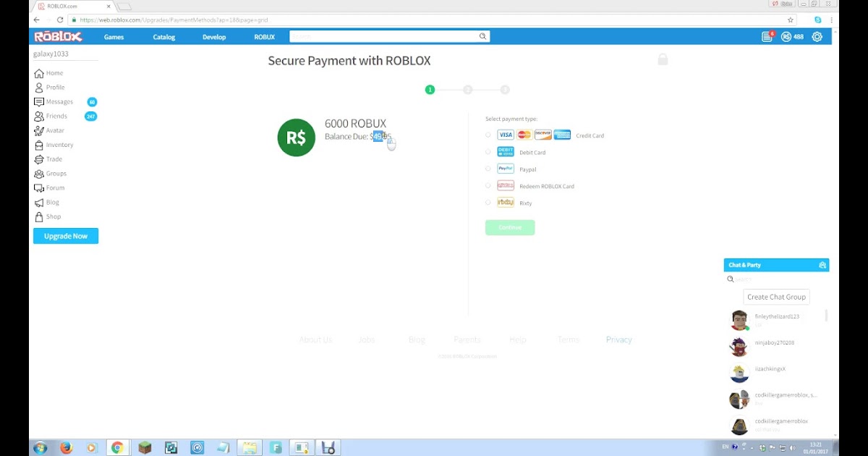Click the Robux balance icon showing 488
This screenshot has width=868, height=456.
(x=786, y=37)
